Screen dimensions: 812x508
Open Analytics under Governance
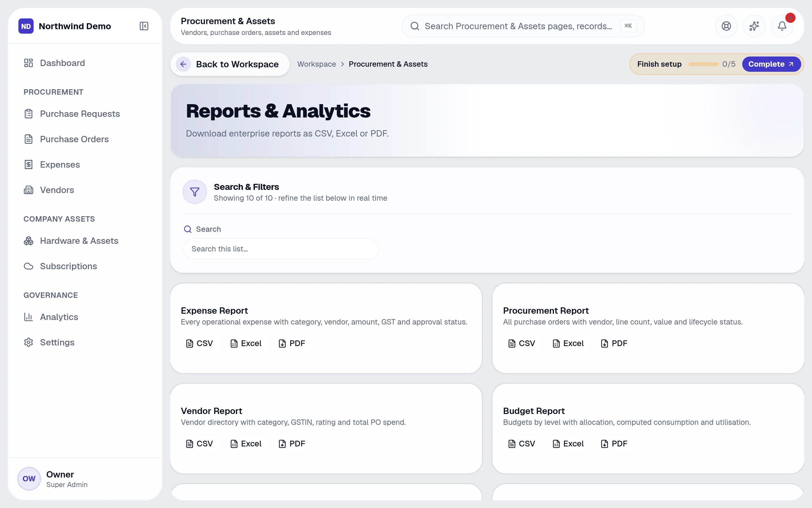coord(85,317)
